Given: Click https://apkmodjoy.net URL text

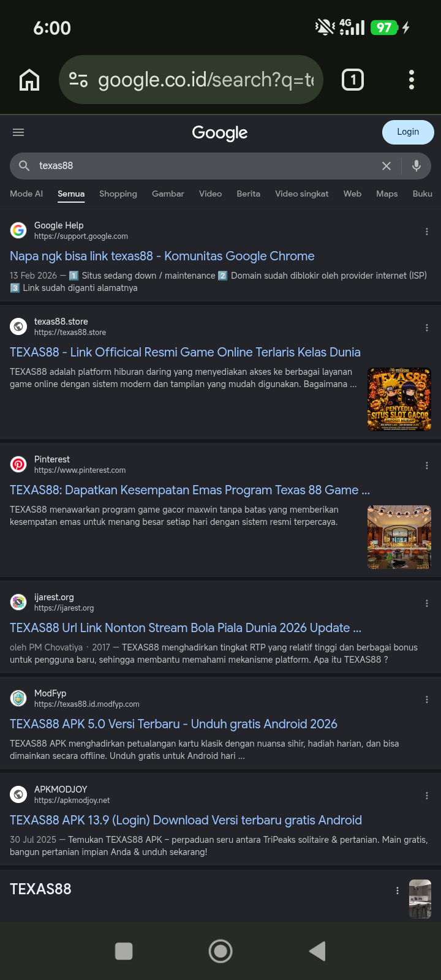Looking at the screenshot, I should pos(72,801).
